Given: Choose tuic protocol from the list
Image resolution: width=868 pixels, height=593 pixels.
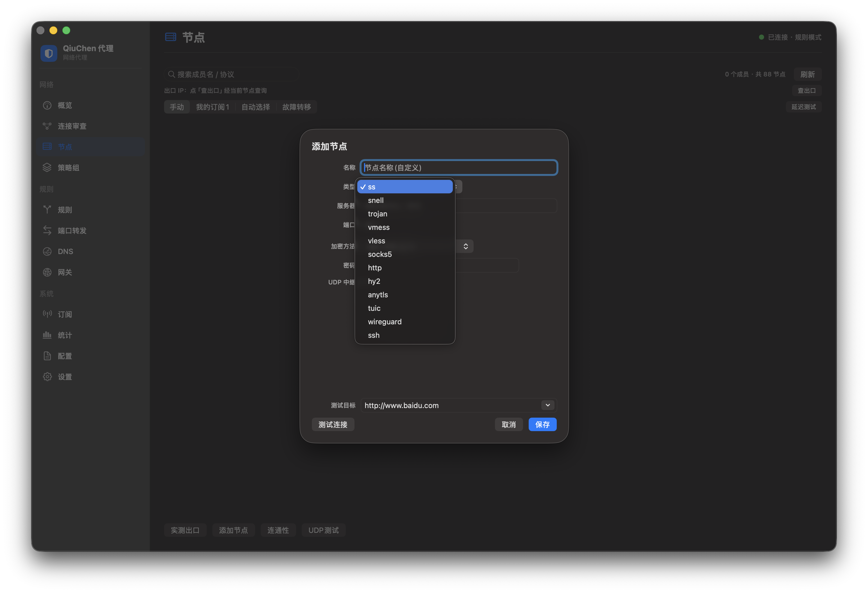Looking at the screenshot, I should tap(405, 308).
